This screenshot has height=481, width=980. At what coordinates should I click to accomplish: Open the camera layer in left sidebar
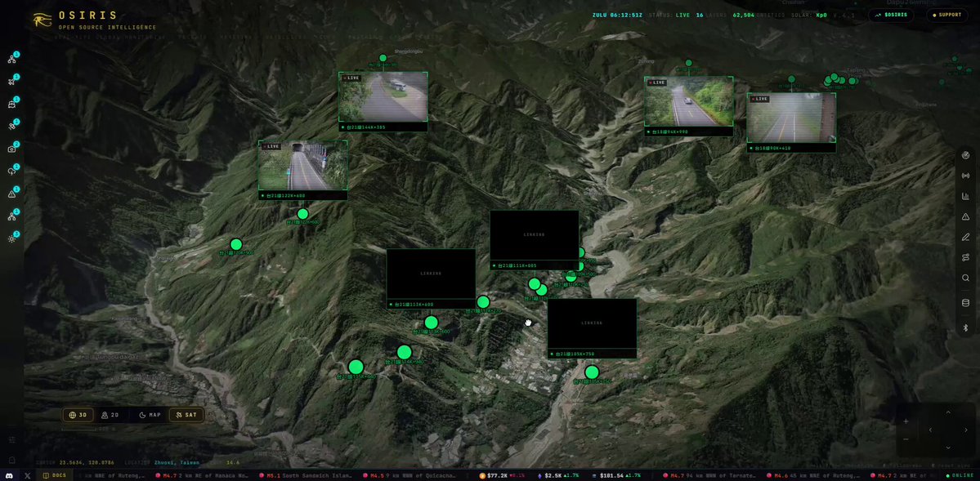[12, 149]
